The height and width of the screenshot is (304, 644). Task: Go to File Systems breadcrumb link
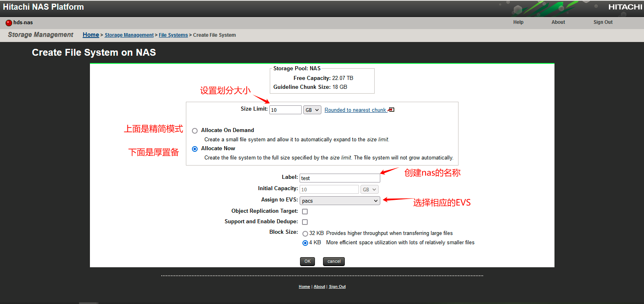[x=173, y=35]
